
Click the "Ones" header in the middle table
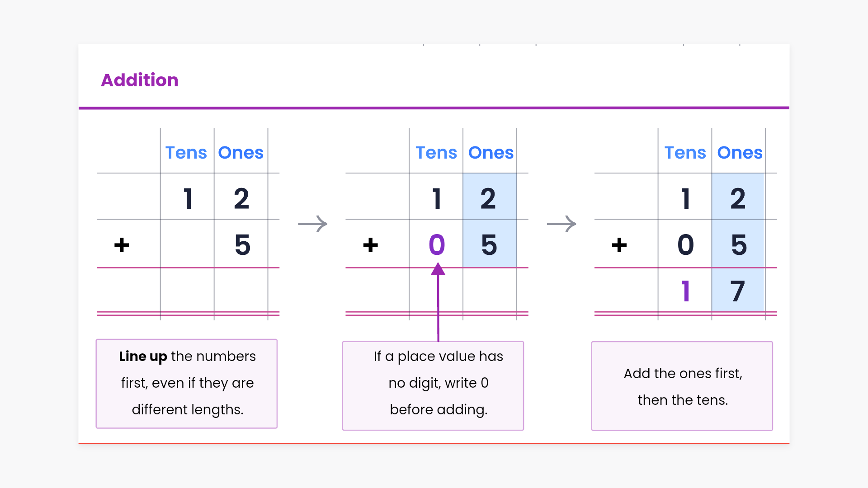[491, 153]
